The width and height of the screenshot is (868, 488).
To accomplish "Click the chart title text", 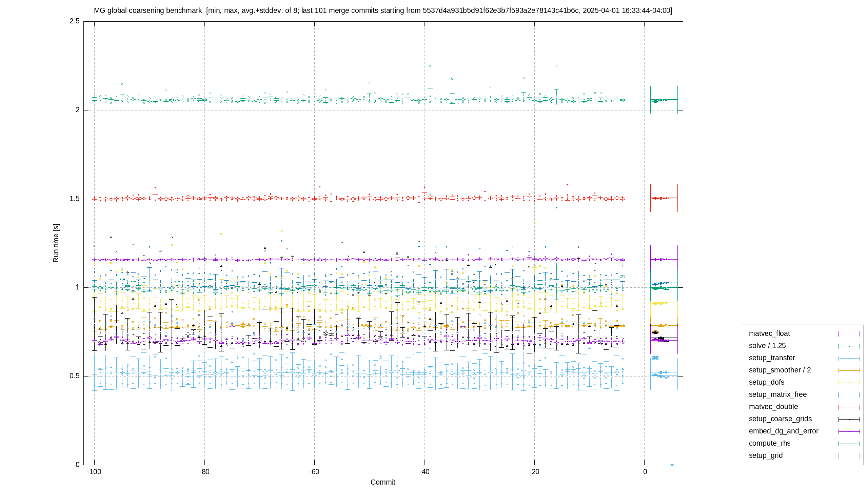I will pyautogui.click(x=383, y=11).
